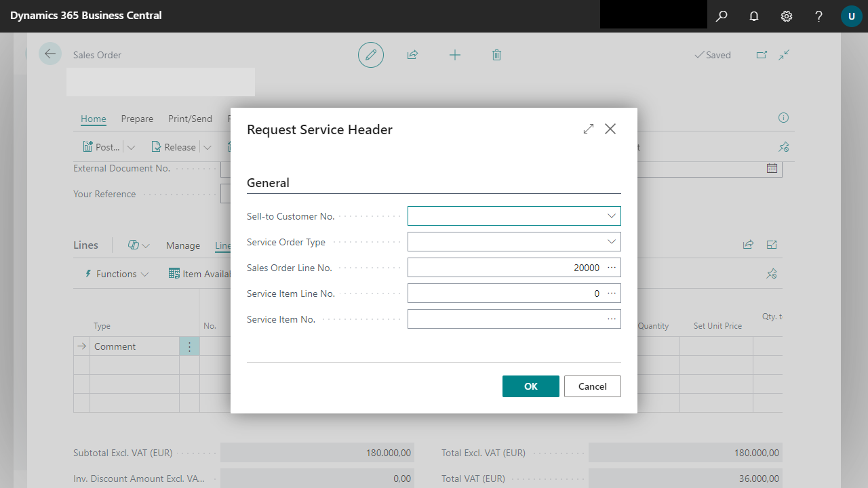Switch to the Prepare tab

137,119
